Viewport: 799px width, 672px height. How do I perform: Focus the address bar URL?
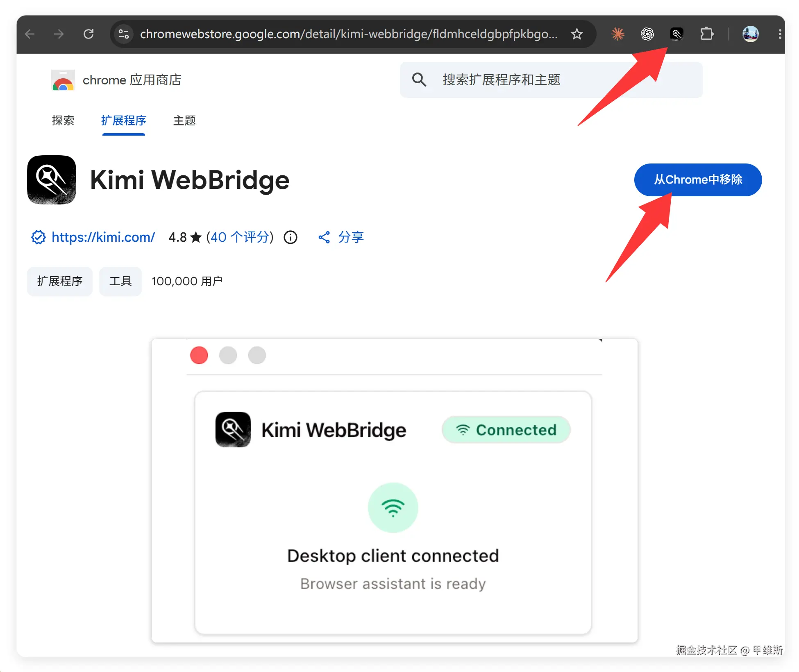click(348, 34)
